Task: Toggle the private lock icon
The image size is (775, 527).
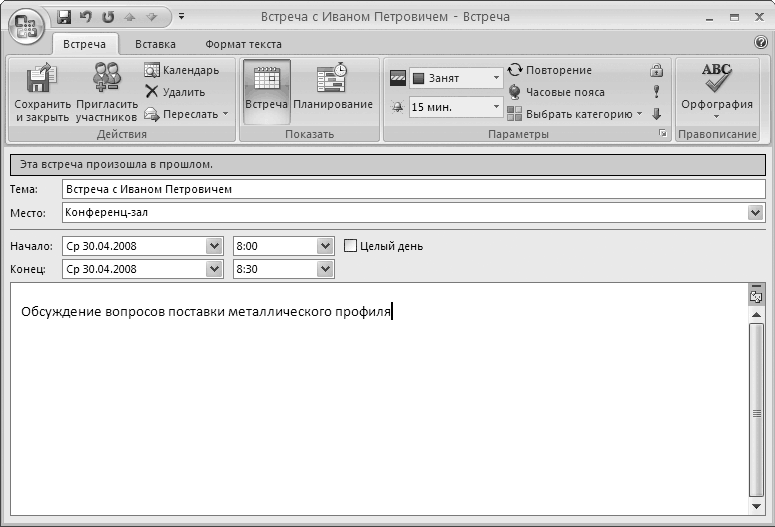Action: pos(657,70)
